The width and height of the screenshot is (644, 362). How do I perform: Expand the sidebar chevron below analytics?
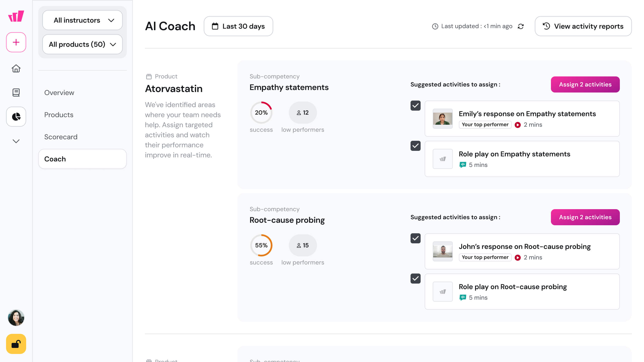(16, 141)
